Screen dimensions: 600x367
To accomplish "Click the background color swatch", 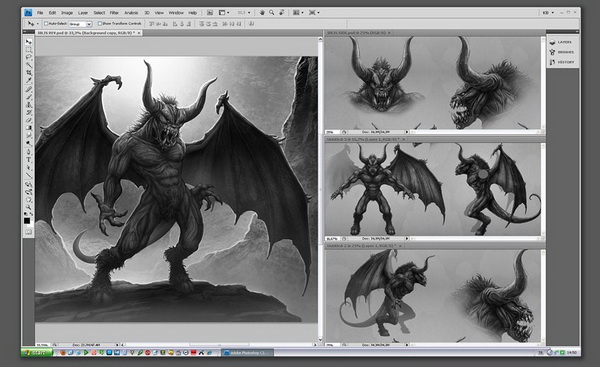I will [x=30, y=224].
